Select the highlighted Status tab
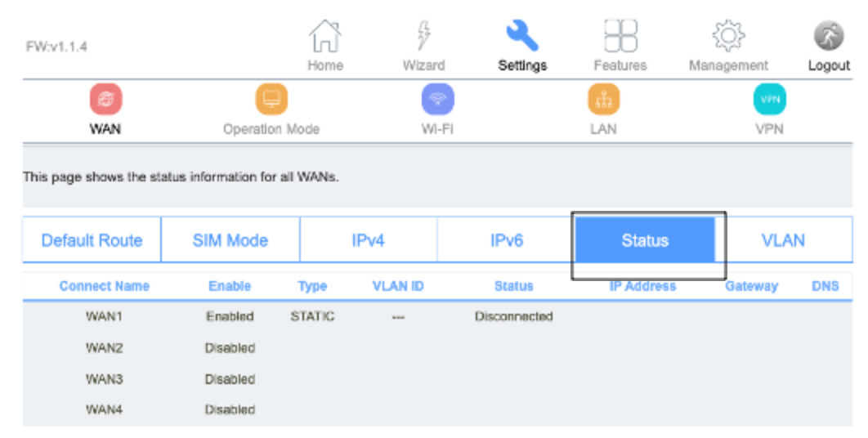This screenshot has height=438, width=868. coord(645,239)
